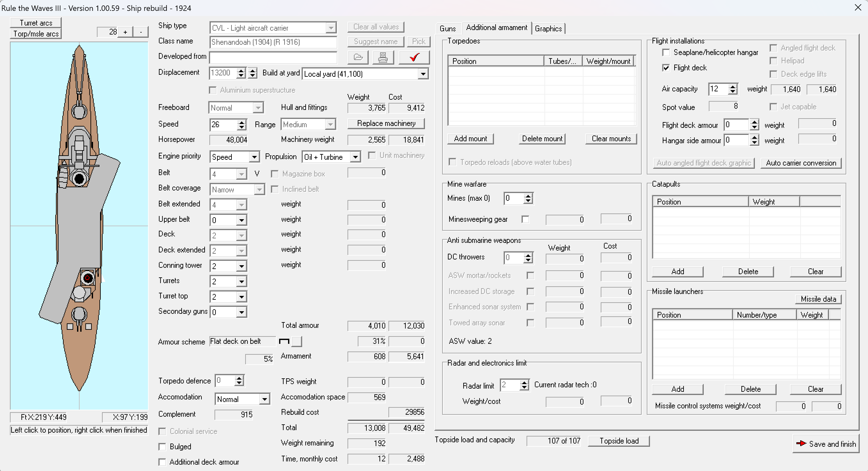Click the Developed from input field
This screenshot has height=471, width=868.
coord(273,58)
